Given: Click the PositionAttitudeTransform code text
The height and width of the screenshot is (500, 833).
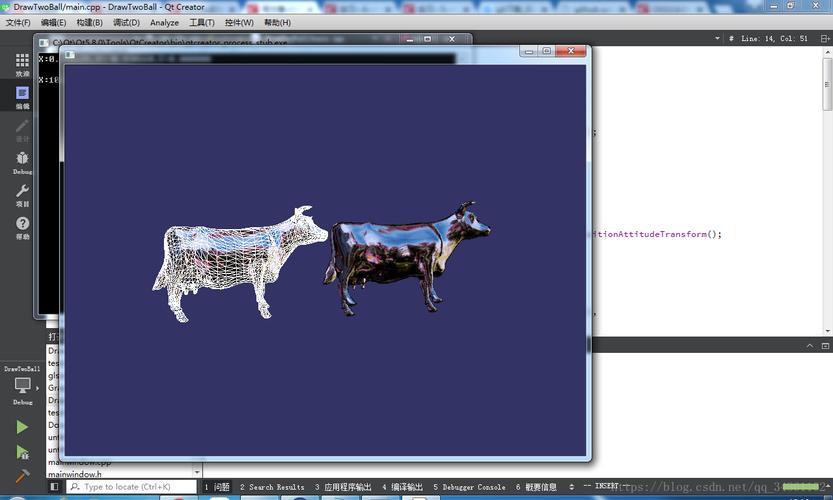Looking at the screenshot, I should pyautogui.click(x=658, y=234).
